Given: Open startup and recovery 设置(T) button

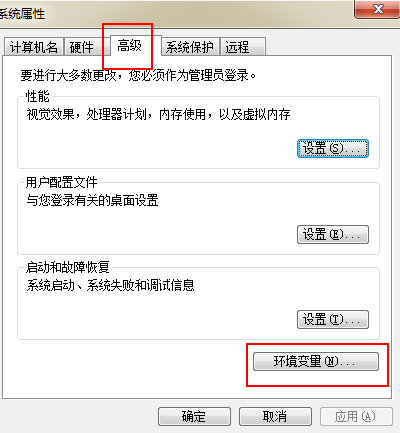Looking at the screenshot, I should 333,319.
